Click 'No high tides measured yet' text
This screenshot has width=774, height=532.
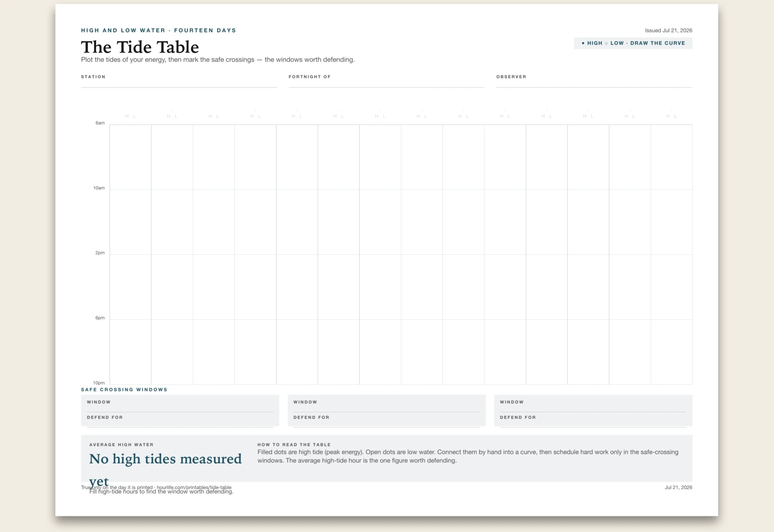pyautogui.click(x=165, y=470)
